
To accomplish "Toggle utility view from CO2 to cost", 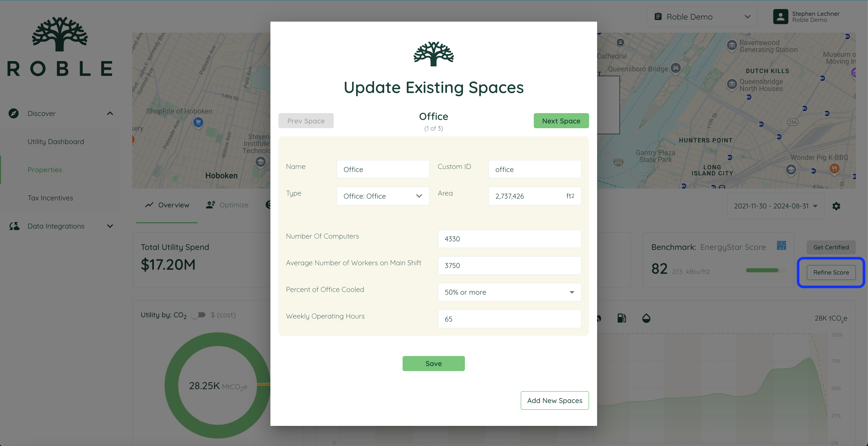I will (x=199, y=315).
